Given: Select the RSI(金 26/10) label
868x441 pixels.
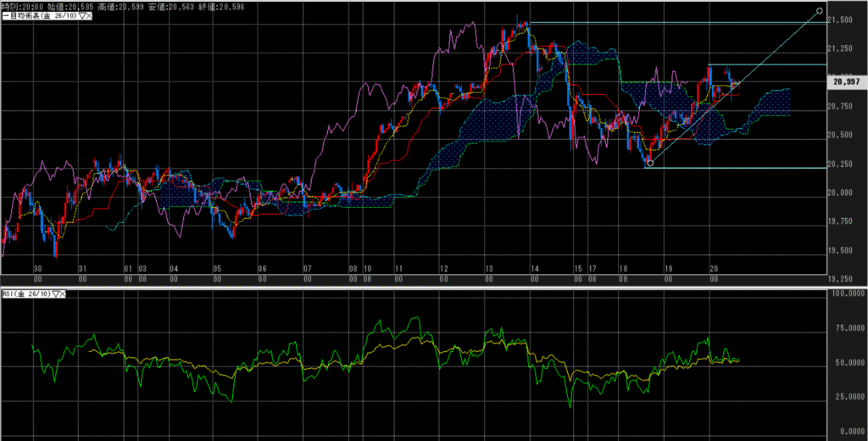Looking at the screenshot, I should (25, 293).
